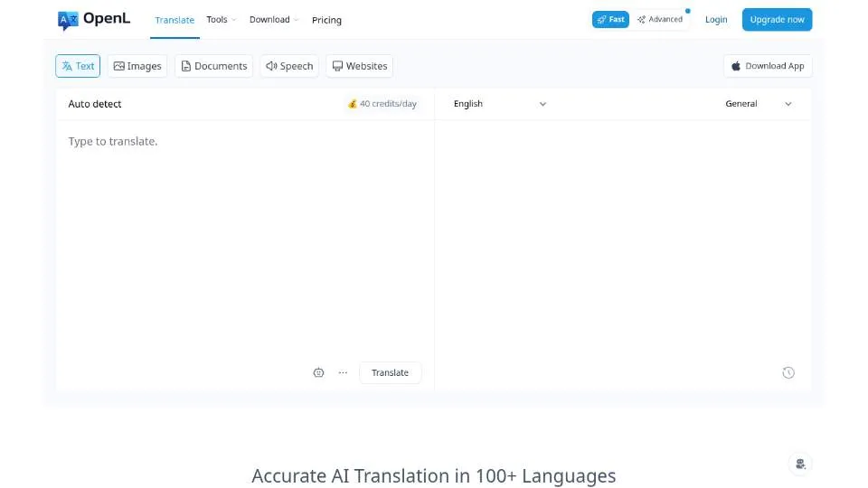Switch to Advanced translation mode
The image size is (868, 488).
click(x=660, y=19)
